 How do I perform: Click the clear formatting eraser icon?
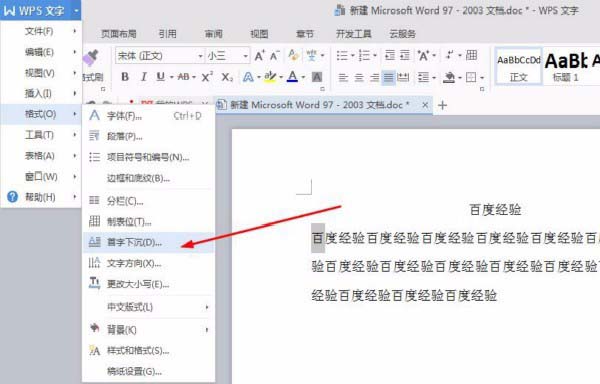coord(293,55)
